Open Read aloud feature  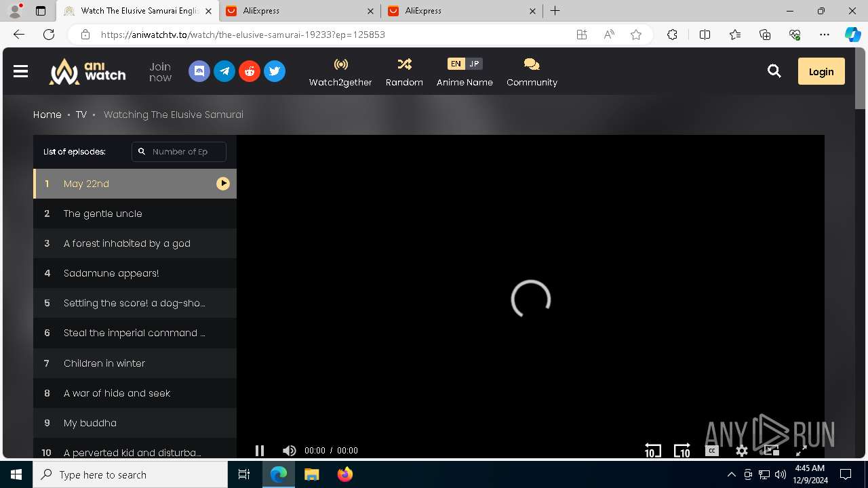coord(609,35)
